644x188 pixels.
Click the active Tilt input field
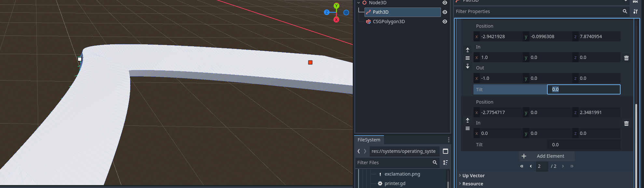(x=584, y=89)
